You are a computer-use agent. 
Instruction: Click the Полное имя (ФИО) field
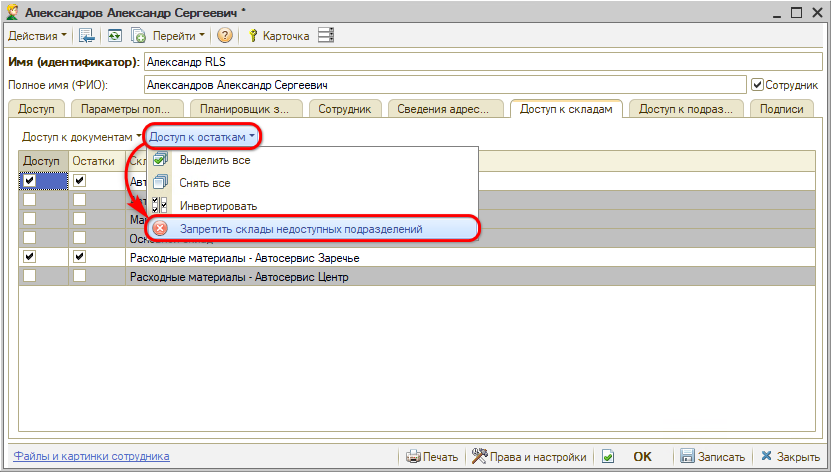coord(445,85)
